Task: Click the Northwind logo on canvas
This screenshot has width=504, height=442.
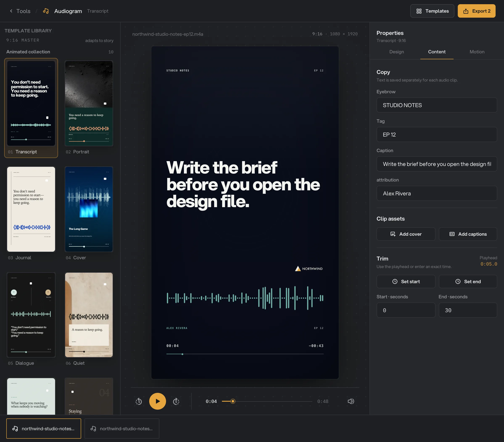Action: [309, 268]
